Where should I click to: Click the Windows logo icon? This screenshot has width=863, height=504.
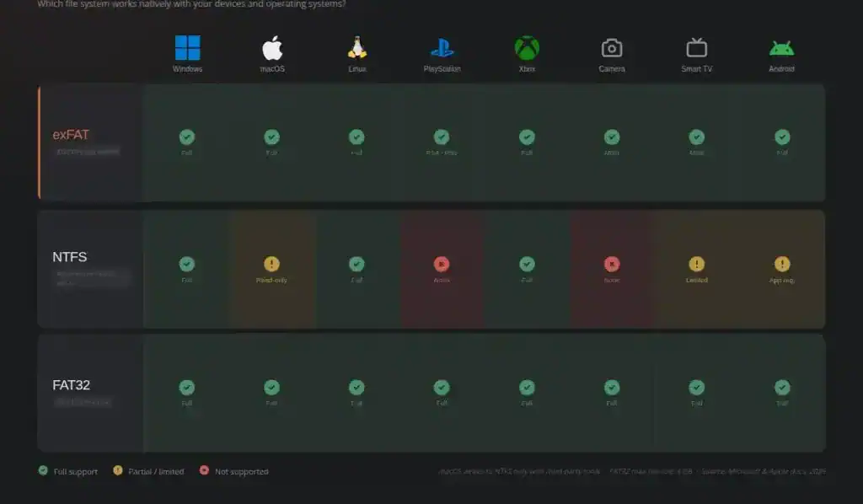(188, 48)
